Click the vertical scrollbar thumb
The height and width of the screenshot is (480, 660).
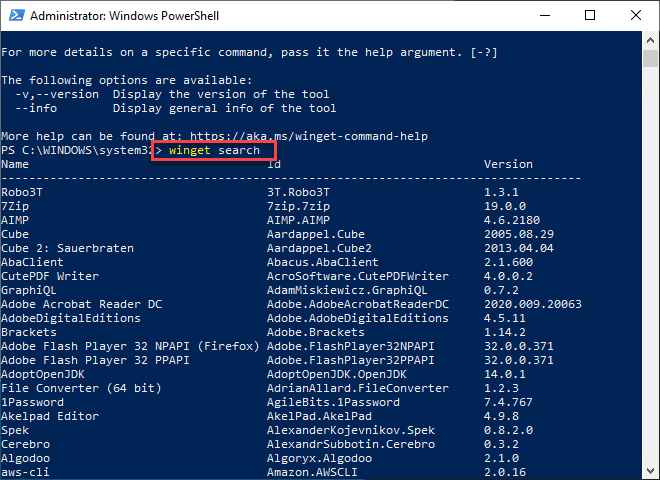[x=650, y=60]
